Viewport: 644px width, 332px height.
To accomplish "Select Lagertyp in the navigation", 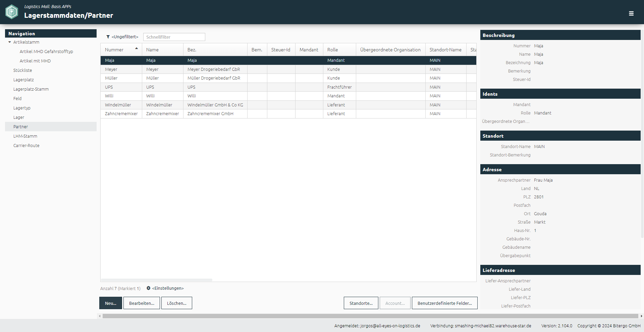I will pyautogui.click(x=22, y=108).
